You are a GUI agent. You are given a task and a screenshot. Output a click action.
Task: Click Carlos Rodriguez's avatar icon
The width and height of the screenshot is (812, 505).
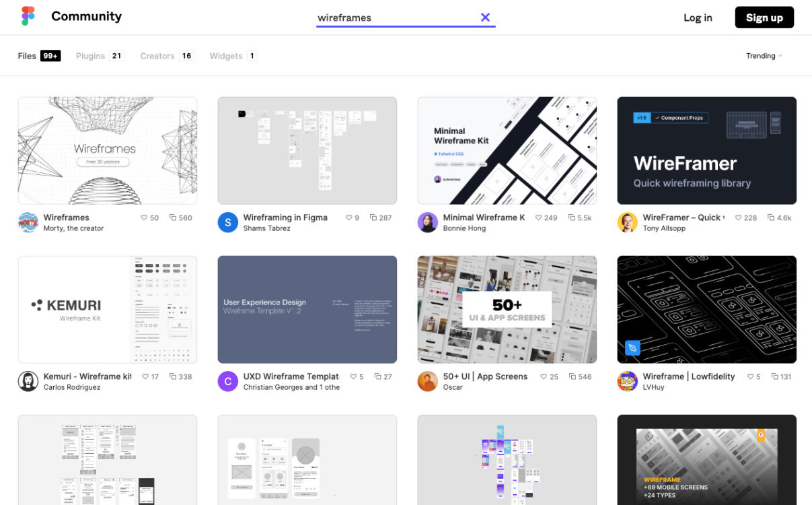pos(27,381)
